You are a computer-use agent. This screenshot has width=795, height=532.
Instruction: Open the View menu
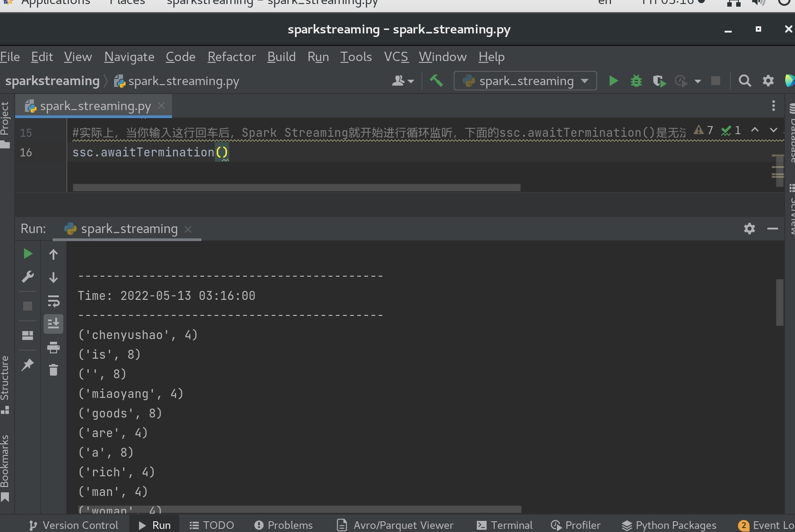(x=78, y=57)
